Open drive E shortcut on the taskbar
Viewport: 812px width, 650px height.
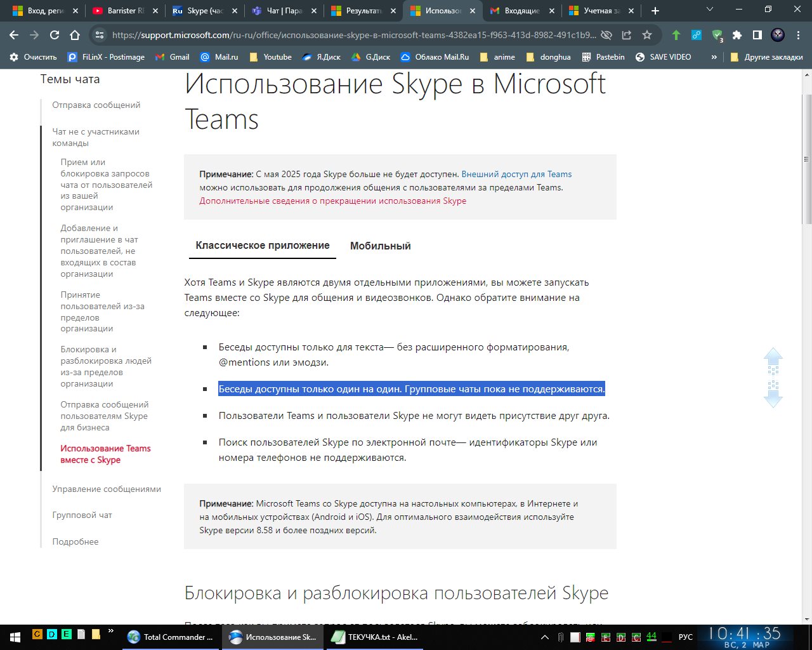pyautogui.click(x=67, y=633)
